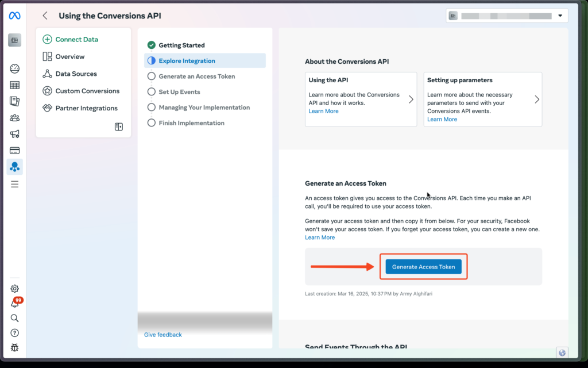Image resolution: width=588 pixels, height=368 pixels.
Task: Click the Meta logo icon
Action: (x=15, y=16)
